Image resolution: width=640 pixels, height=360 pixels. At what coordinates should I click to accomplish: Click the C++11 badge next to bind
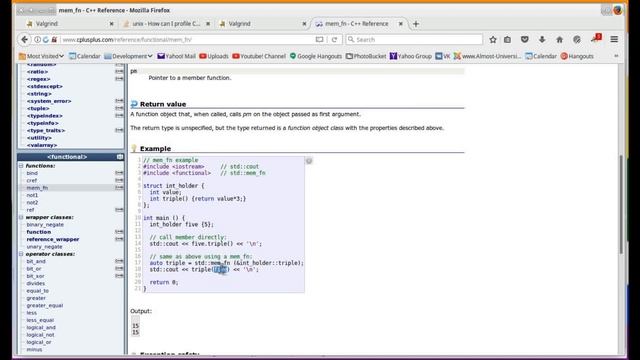[119, 173]
